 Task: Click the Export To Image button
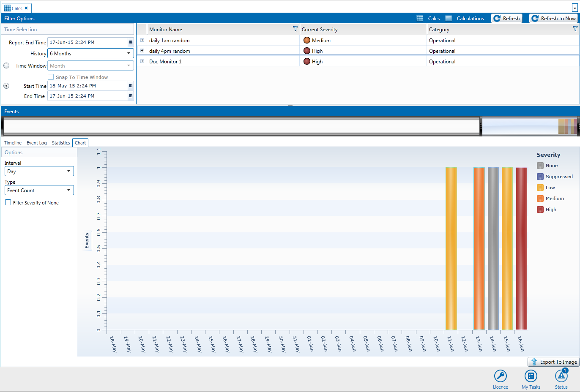click(553, 362)
